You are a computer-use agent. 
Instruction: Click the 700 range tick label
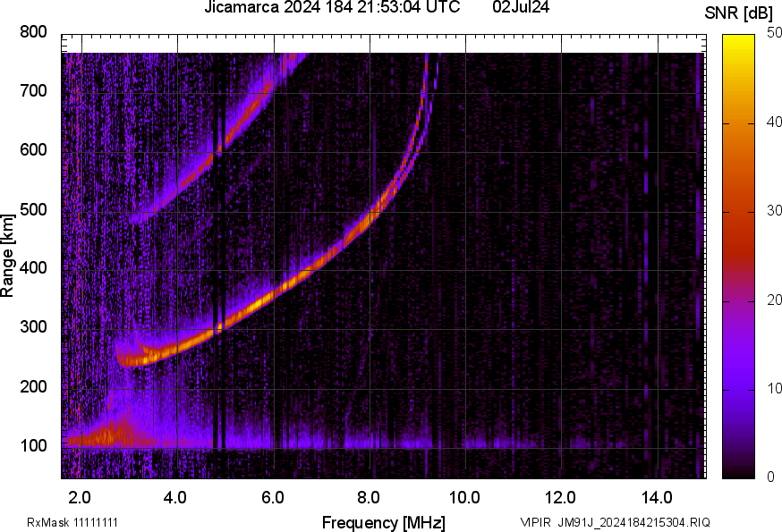click(x=33, y=90)
